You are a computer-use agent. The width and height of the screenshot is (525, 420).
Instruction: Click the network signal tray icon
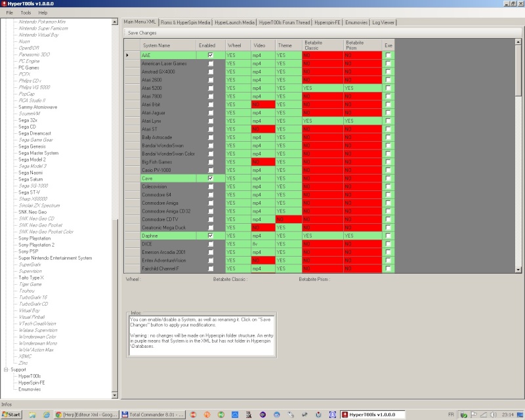click(x=484, y=415)
